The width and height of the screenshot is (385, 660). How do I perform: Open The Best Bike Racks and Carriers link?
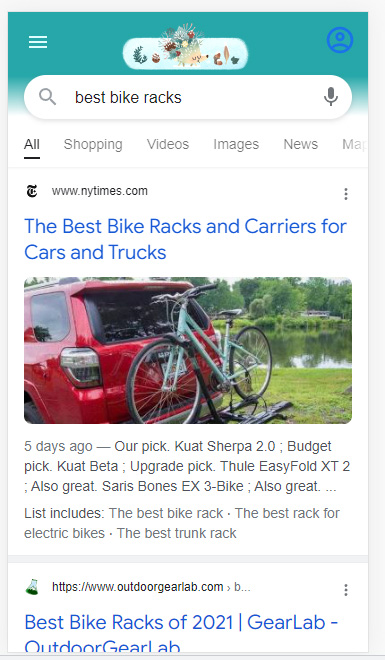click(185, 239)
